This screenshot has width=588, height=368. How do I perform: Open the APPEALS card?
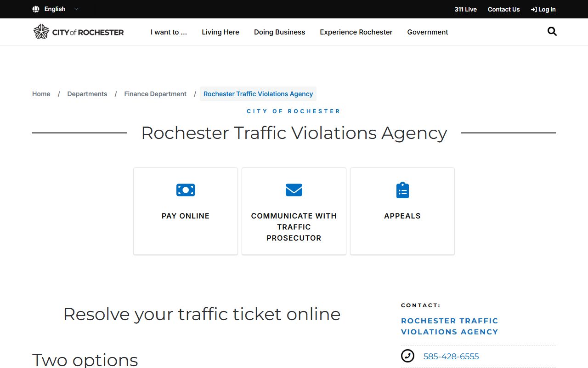coord(402,211)
